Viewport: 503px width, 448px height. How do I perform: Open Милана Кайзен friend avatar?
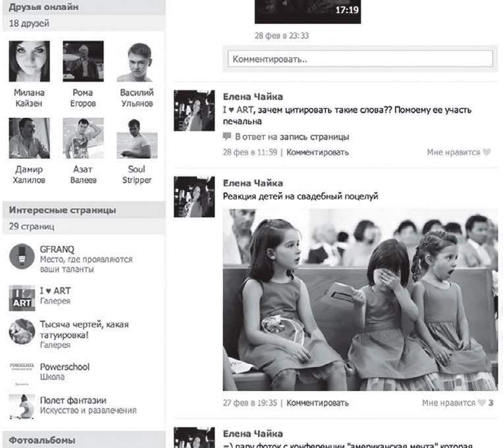point(29,61)
